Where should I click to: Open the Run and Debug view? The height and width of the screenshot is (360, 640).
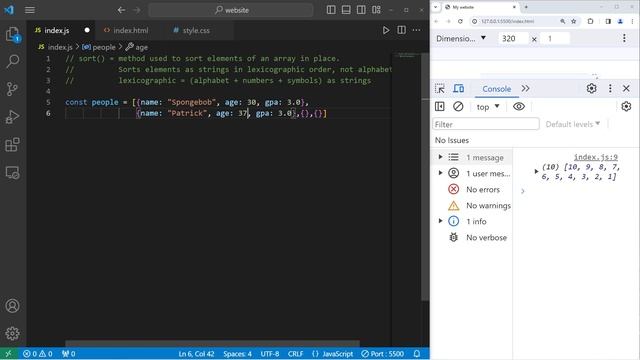coord(13,117)
